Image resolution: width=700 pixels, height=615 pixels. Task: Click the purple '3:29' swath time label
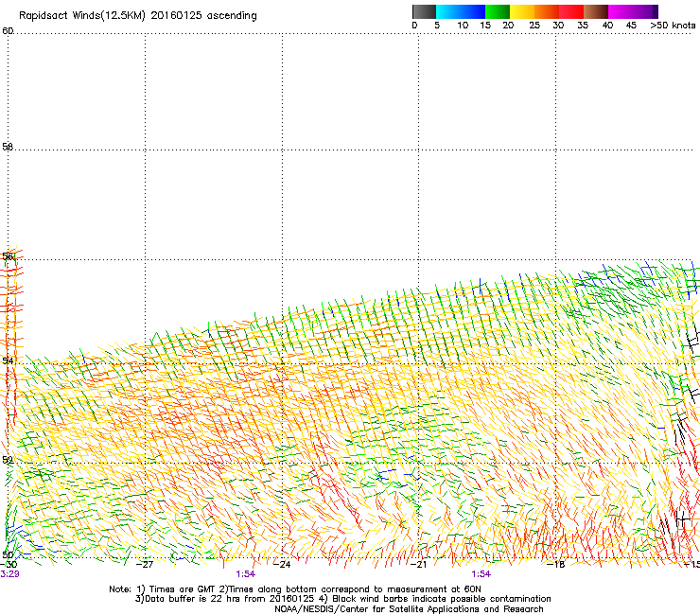coord(9,574)
